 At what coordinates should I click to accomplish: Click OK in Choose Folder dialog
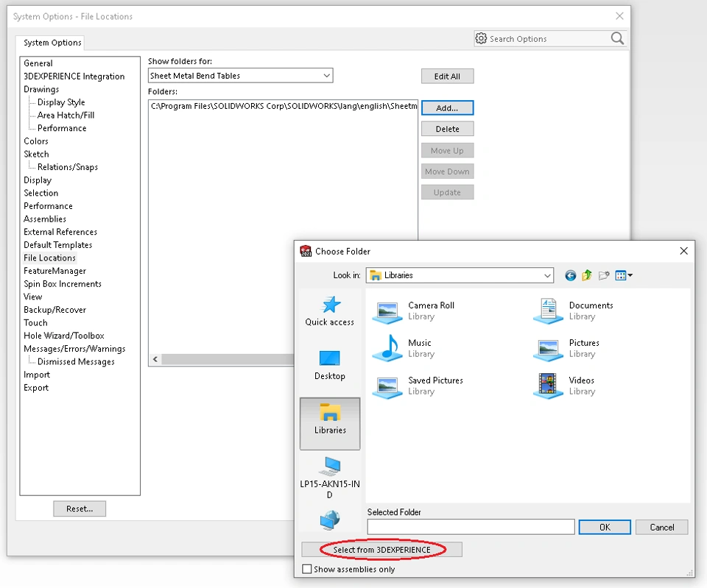605,527
